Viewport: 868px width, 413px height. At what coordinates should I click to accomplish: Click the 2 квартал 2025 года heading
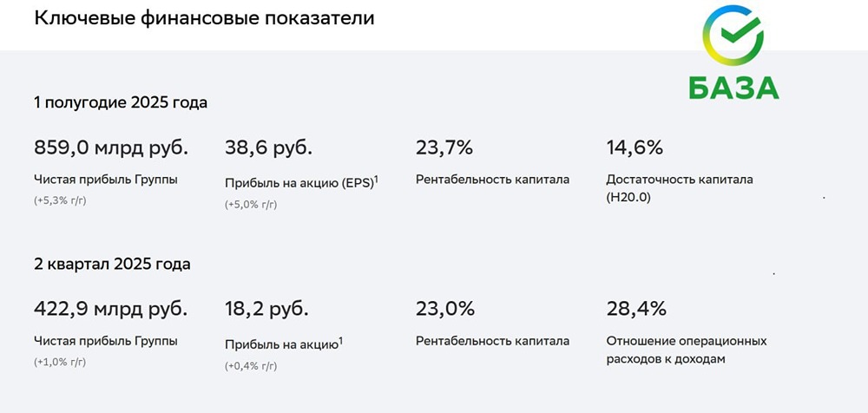[112, 264]
